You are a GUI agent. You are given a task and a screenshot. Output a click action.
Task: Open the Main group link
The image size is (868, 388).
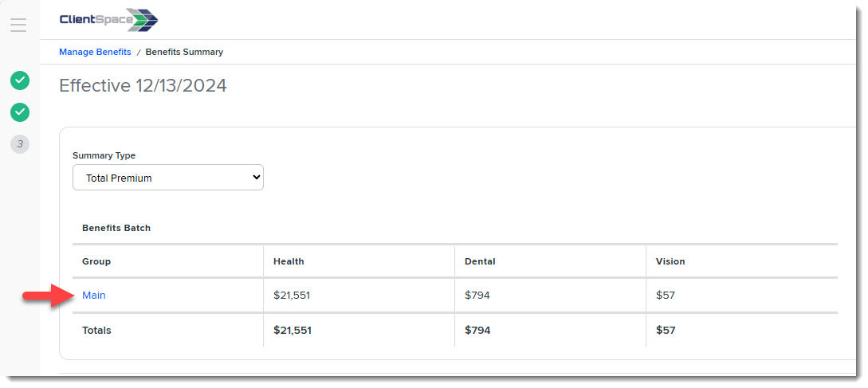click(x=94, y=295)
